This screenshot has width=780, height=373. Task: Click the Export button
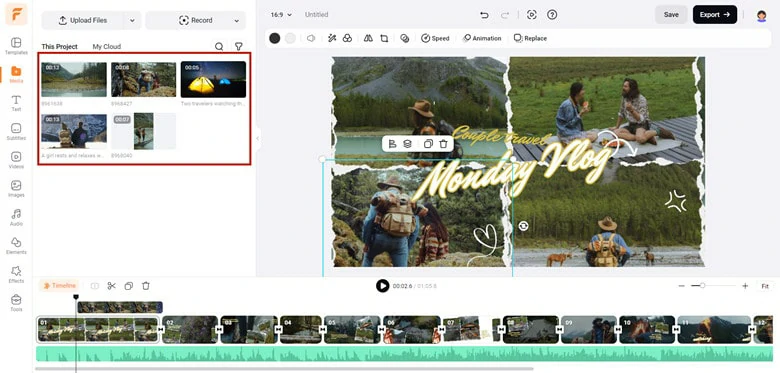(x=715, y=15)
